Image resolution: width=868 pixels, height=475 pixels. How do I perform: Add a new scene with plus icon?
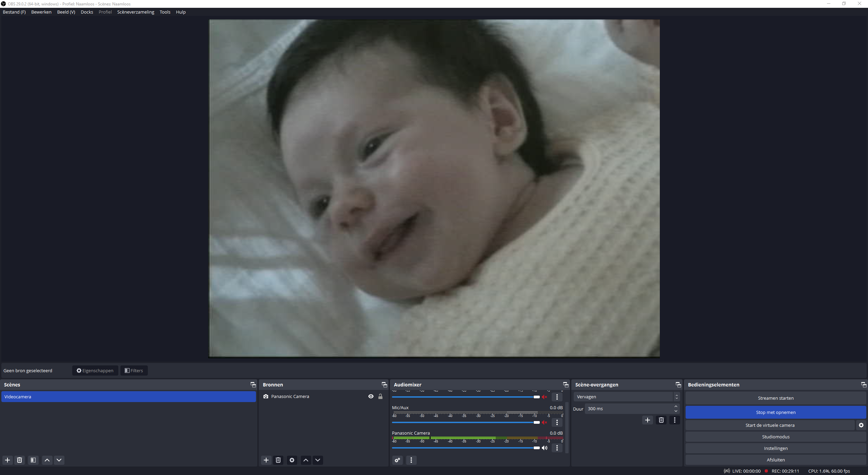[x=7, y=460]
